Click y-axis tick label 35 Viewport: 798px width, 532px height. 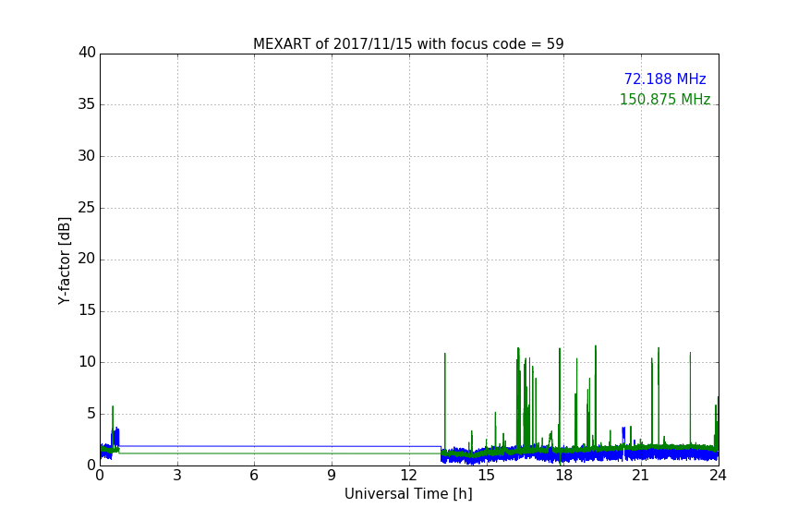click(x=87, y=104)
